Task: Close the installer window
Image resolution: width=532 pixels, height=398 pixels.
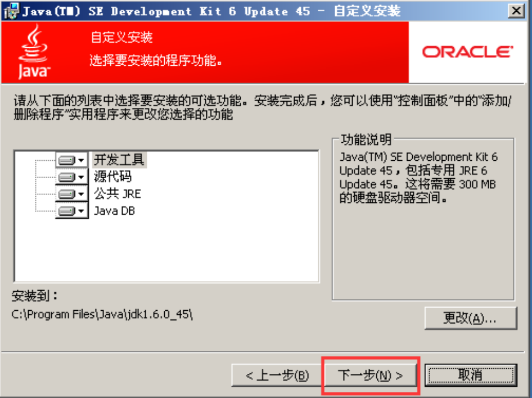Action: (x=516, y=11)
